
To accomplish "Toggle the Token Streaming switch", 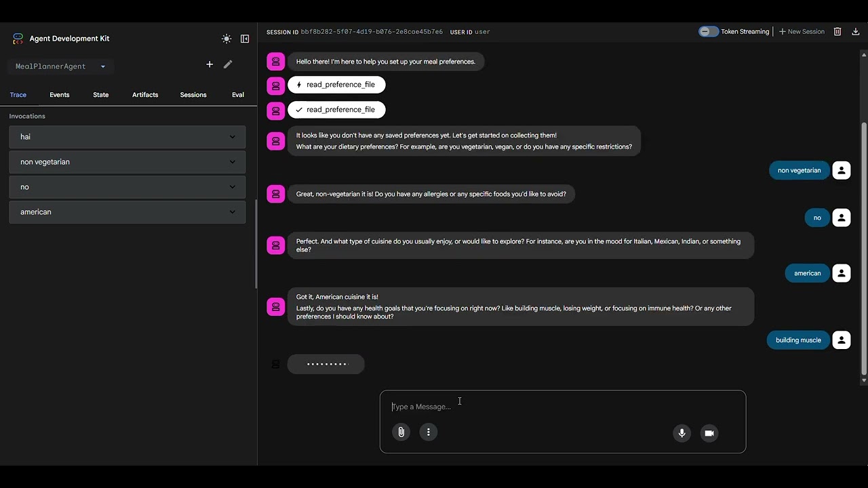I will [x=709, y=32].
